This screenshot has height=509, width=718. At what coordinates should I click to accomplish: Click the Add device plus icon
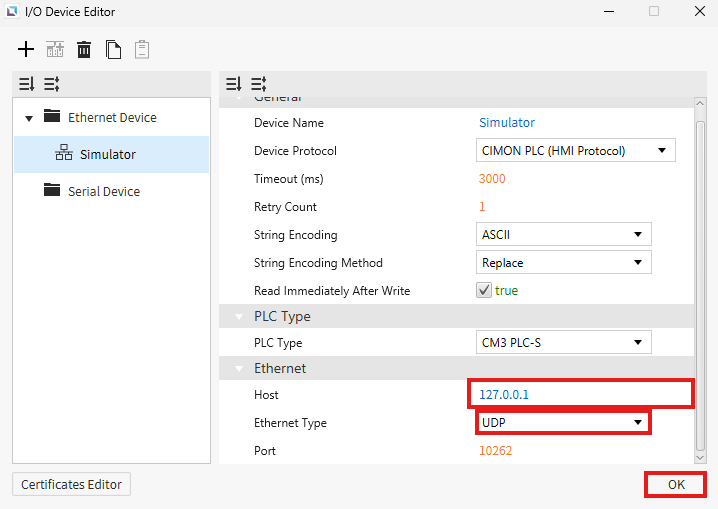[26, 49]
